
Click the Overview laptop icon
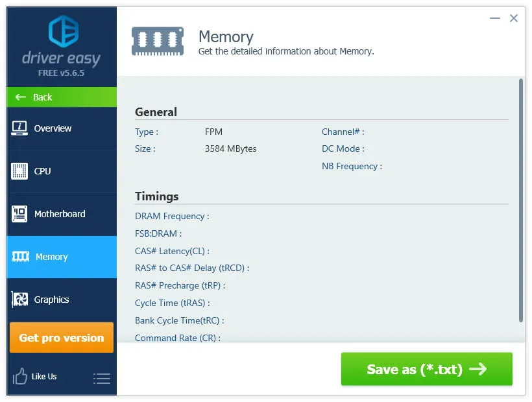[x=19, y=128]
